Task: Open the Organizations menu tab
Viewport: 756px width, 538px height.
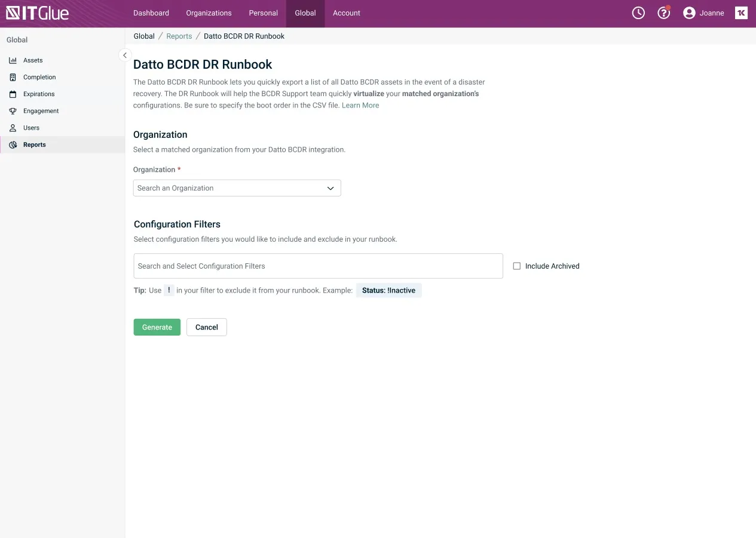Action: pos(209,13)
